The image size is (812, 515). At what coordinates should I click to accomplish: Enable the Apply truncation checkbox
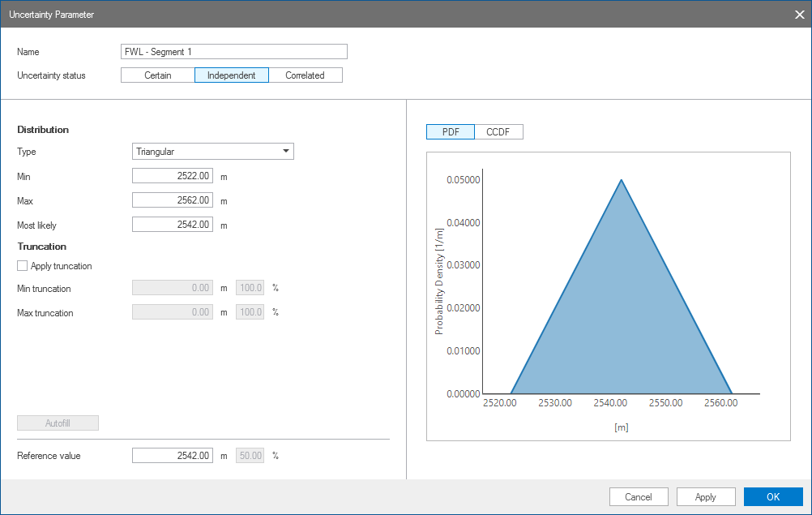(x=23, y=266)
